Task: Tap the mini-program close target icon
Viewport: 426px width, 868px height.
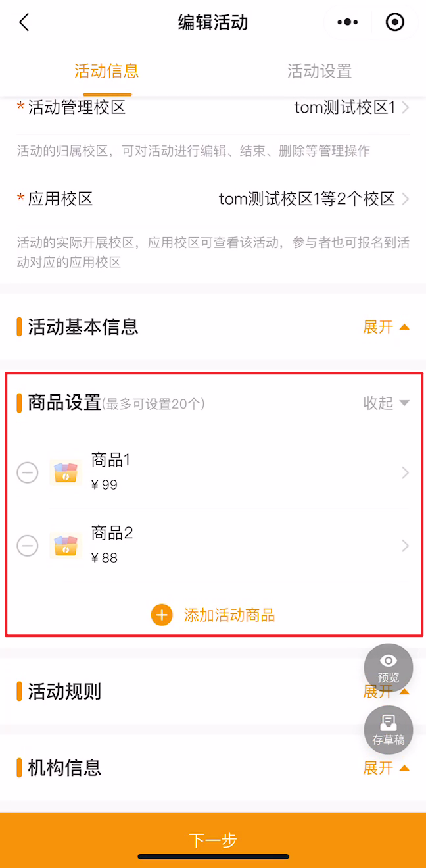Action: click(395, 22)
